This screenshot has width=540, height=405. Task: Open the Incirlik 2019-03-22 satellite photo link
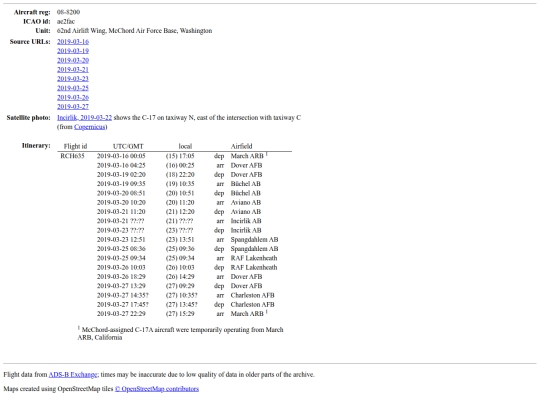point(84,118)
